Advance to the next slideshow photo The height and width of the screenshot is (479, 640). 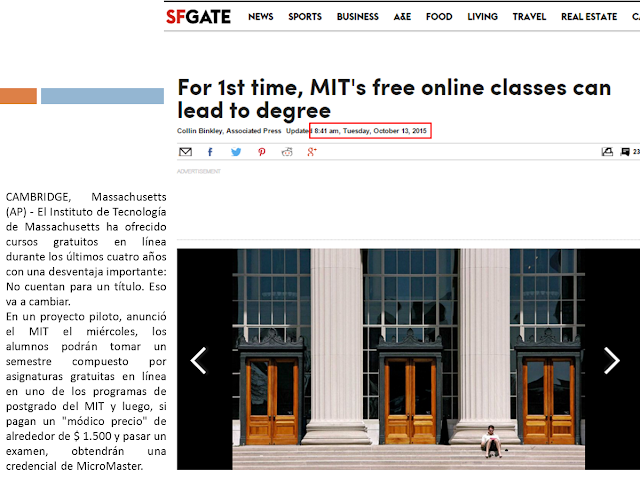[611, 360]
